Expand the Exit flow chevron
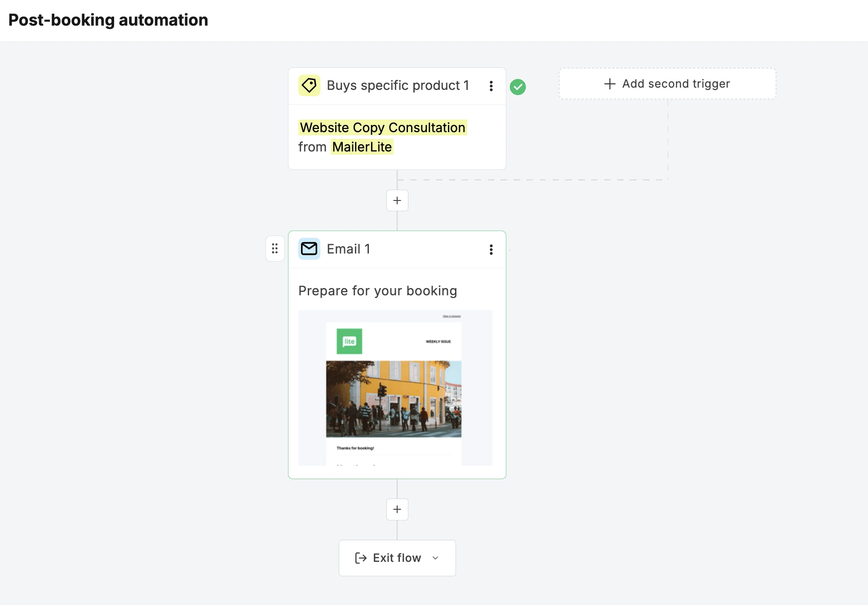The image size is (868, 605). tap(435, 558)
